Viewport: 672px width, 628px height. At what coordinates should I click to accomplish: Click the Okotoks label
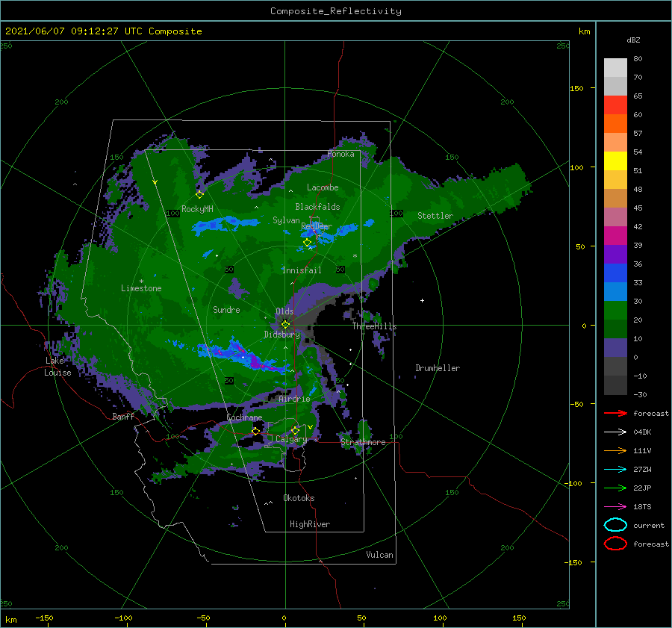(299, 498)
